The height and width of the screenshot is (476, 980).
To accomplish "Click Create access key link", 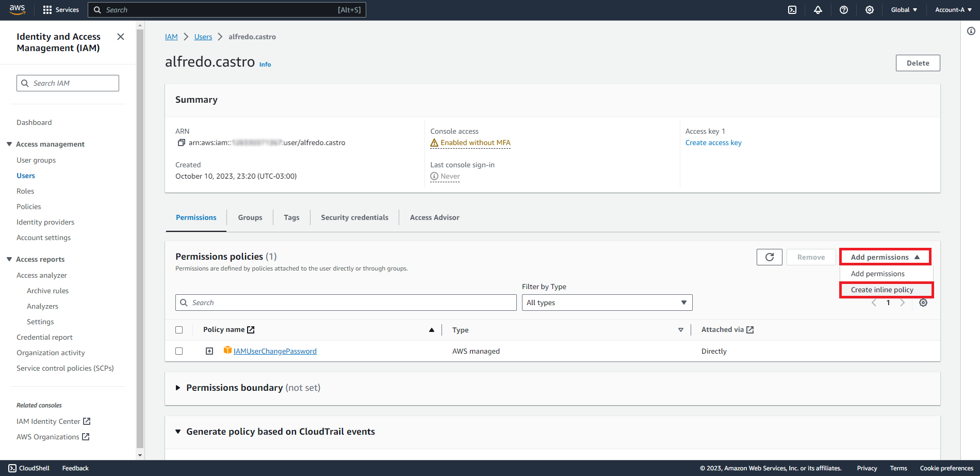I will click(713, 142).
